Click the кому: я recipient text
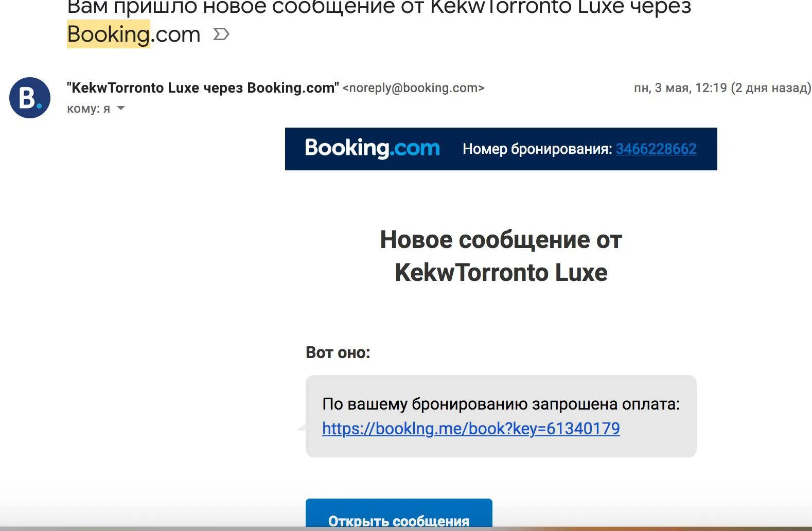Screen dimensions: 812x531 [89, 109]
